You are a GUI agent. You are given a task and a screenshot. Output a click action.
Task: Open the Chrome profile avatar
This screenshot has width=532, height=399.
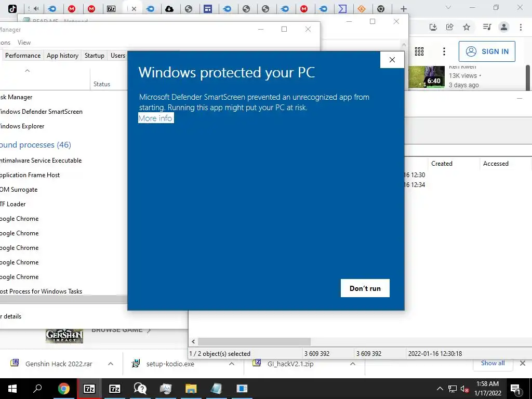point(504,27)
